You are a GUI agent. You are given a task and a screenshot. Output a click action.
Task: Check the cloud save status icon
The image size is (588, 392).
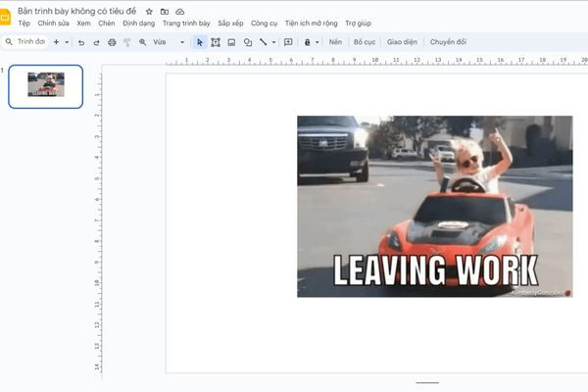pyautogui.click(x=180, y=12)
